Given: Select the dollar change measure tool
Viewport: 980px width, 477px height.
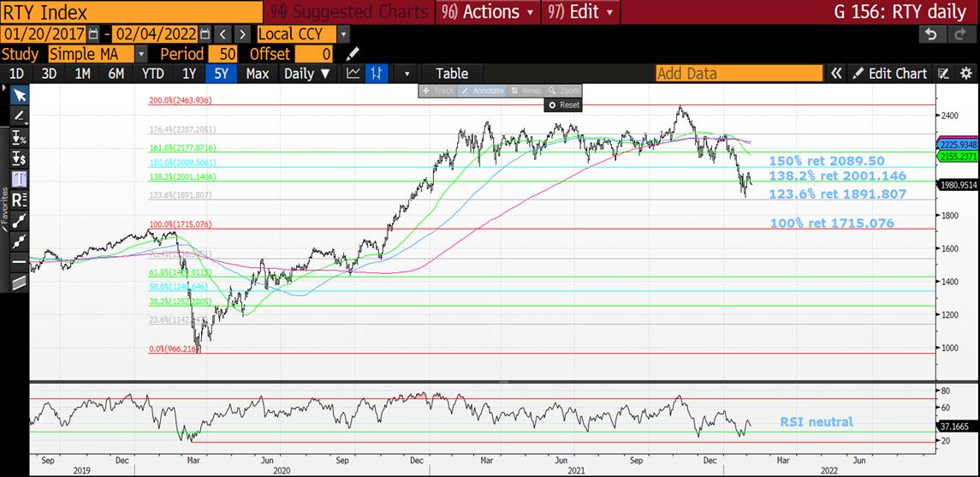Looking at the screenshot, I should click(20, 158).
